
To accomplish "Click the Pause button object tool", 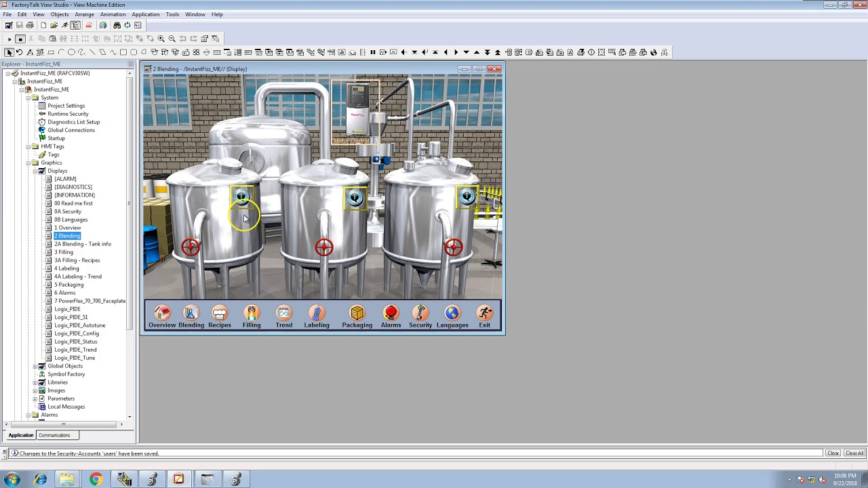I will (372, 52).
